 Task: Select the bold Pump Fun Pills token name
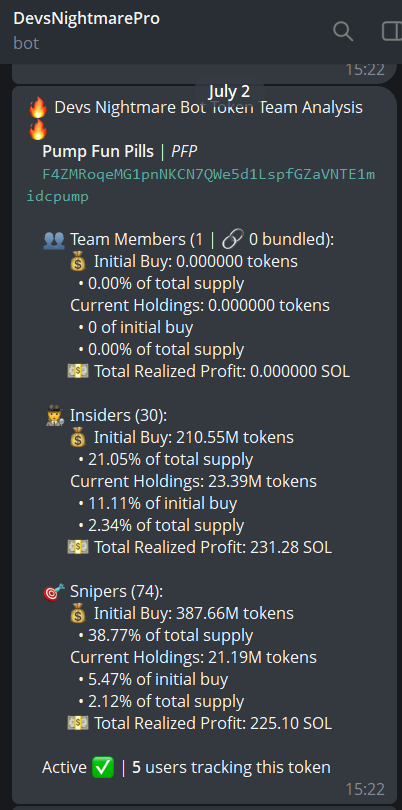[x=98, y=151]
